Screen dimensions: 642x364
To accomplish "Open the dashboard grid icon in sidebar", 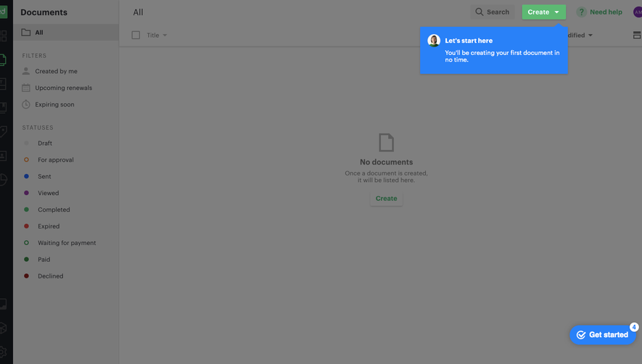I will coord(4,36).
